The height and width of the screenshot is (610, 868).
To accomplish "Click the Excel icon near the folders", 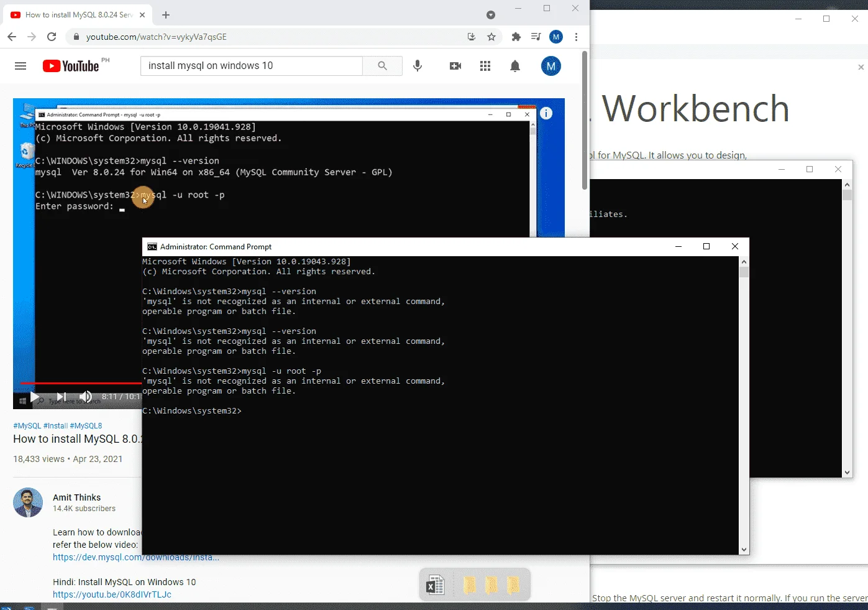I will click(x=435, y=585).
